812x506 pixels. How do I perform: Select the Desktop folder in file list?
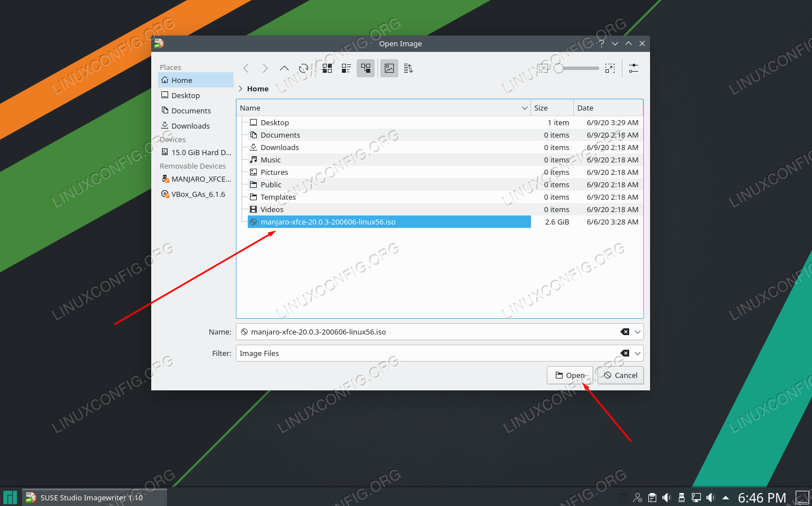click(x=389, y=122)
